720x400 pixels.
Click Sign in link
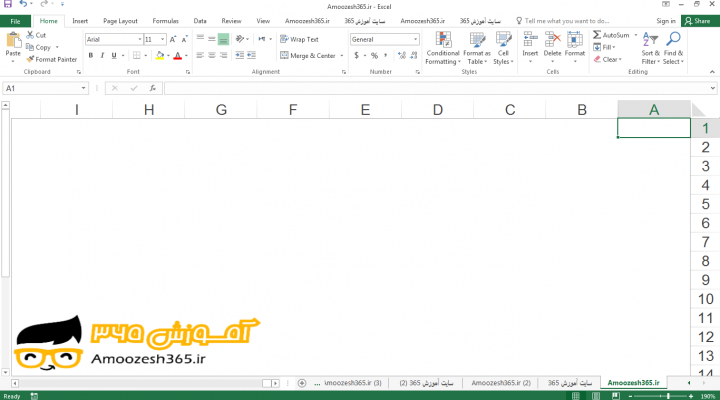(x=666, y=21)
